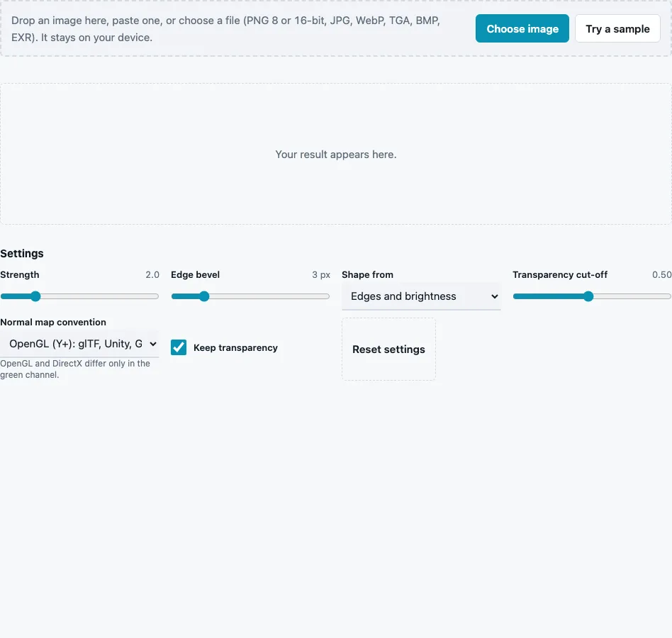Image resolution: width=672 pixels, height=638 pixels.
Task: Click the Strength slider track
Action: click(79, 296)
